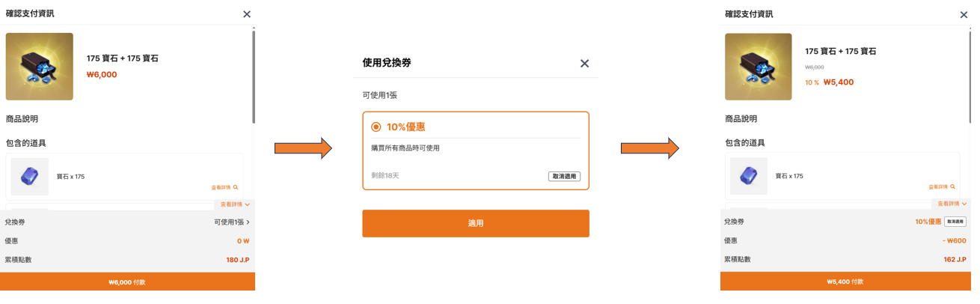980x304 pixels.
Task: Close the ₩6,000 payment confirmation panel
Action: coord(247,14)
